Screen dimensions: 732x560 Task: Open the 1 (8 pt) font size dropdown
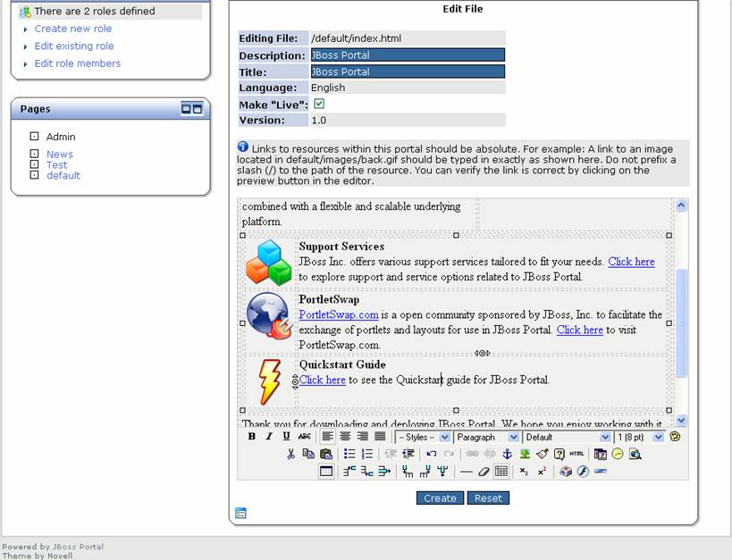(x=639, y=438)
